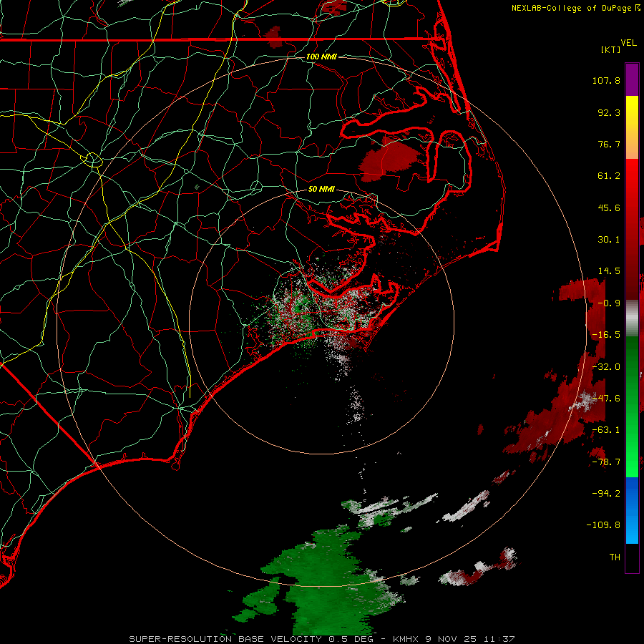Click the VEL legend title
Screen dimensions: 644x644
(628, 42)
